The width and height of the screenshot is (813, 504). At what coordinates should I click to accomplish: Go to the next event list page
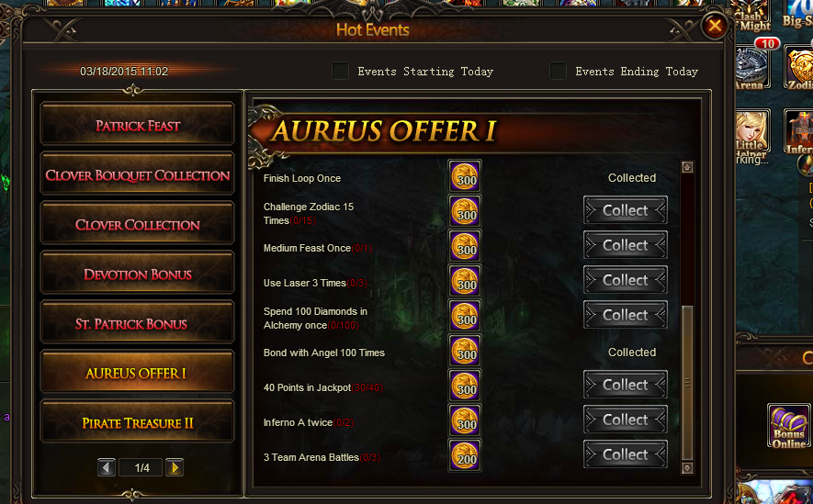[175, 468]
